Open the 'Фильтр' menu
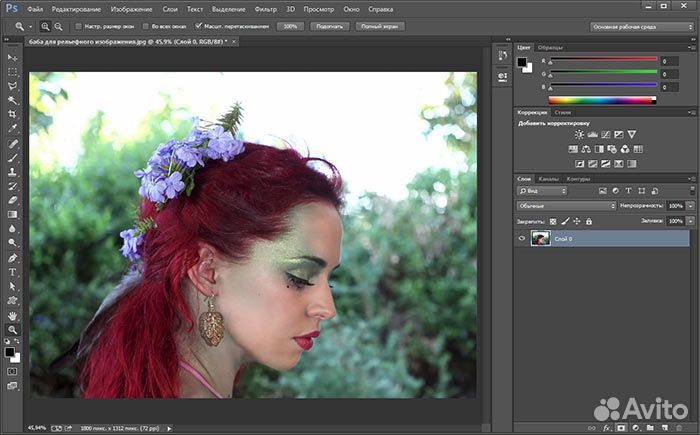The width and height of the screenshot is (700, 435). 266,8
